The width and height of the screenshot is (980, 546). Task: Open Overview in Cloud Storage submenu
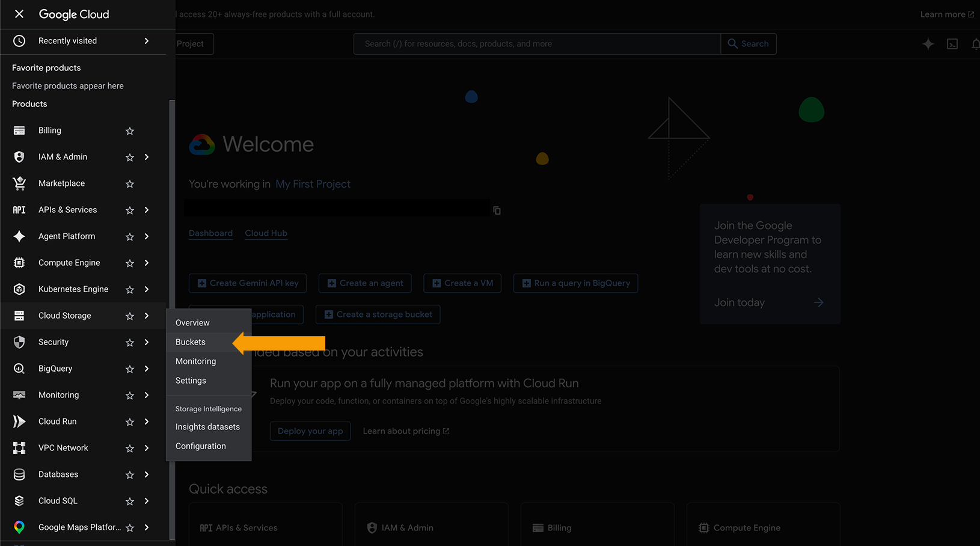click(209, 323)
